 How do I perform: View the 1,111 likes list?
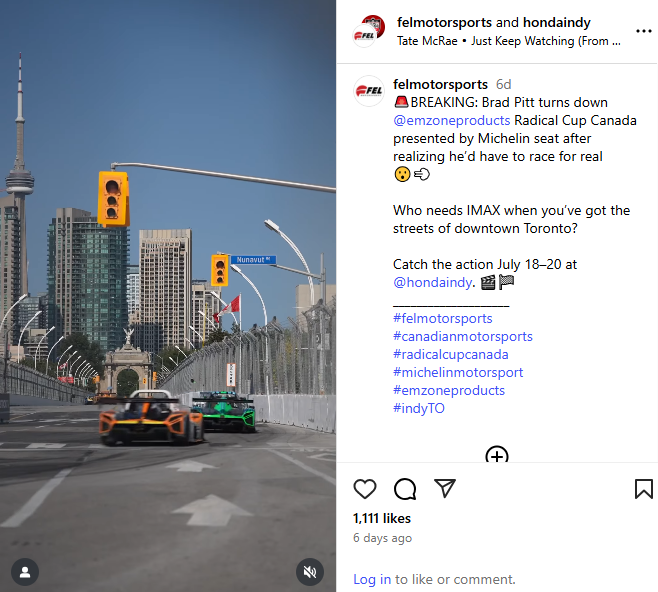[382, 519]
